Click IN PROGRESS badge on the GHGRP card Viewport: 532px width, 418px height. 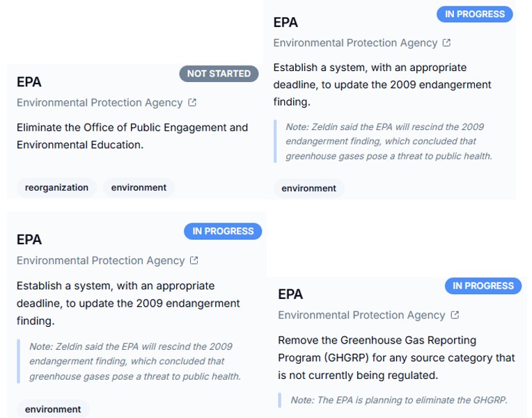(x=483, y=286)
